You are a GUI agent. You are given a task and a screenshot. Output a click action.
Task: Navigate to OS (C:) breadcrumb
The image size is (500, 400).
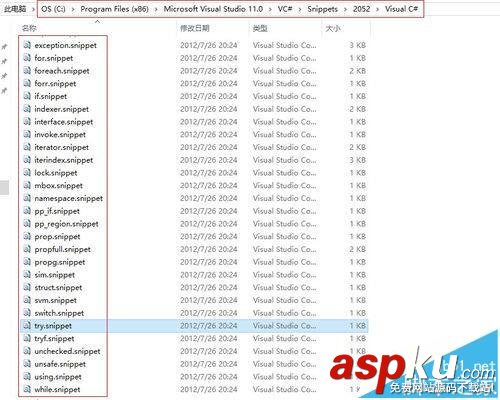[x=53, y=9]
